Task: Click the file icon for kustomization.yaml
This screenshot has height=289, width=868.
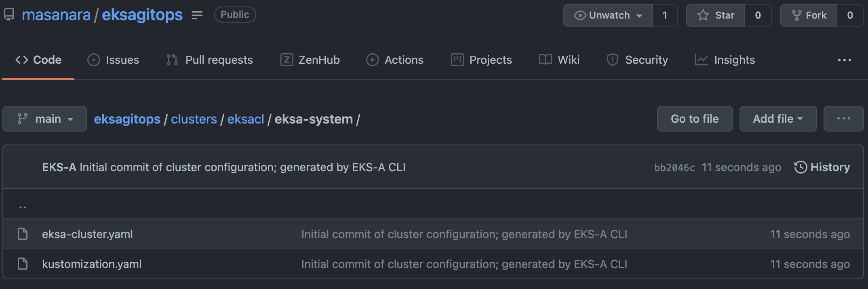Action: pos(23,264)
